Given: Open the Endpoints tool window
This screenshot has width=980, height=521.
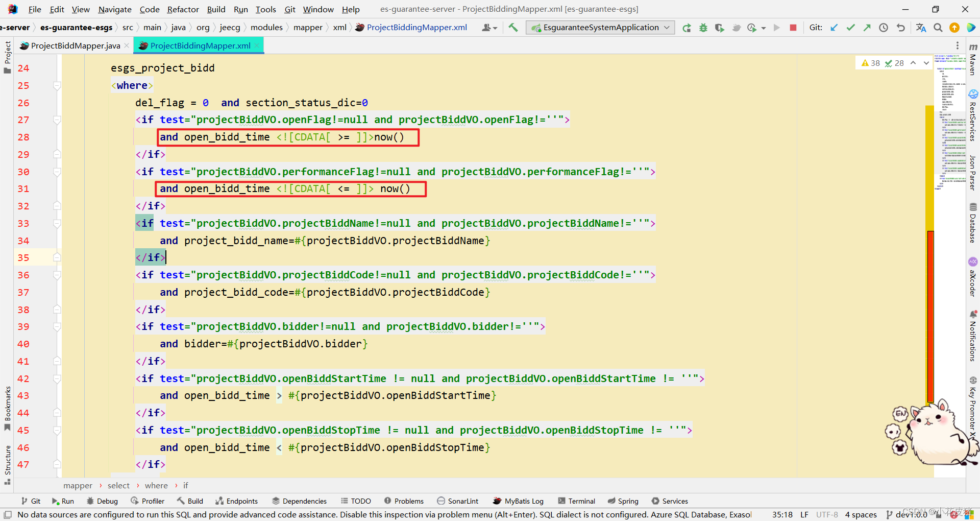Looking at the screenshot, I should click(237, 501).
